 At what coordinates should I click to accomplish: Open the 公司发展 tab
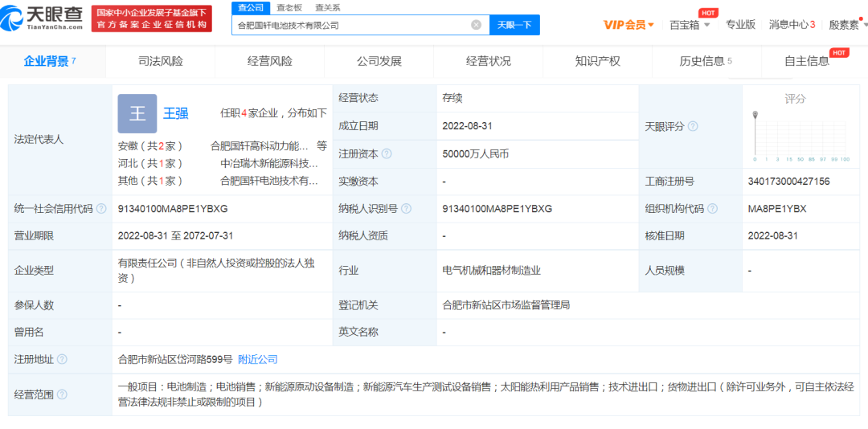point(379,61)
